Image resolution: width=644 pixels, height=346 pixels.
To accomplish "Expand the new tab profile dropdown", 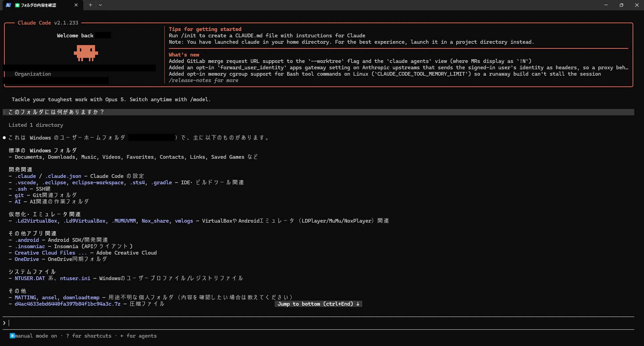I will [x=100, y=5].
